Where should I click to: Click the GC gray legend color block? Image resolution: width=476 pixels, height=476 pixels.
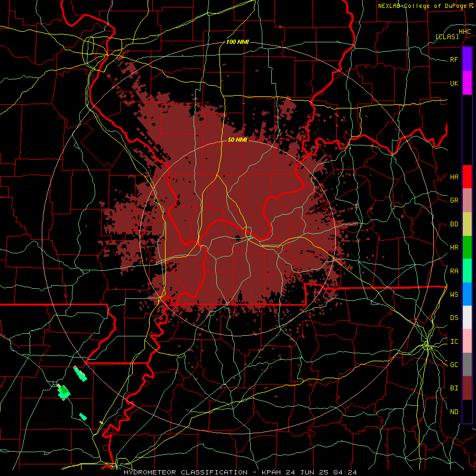tap(467, 364)
